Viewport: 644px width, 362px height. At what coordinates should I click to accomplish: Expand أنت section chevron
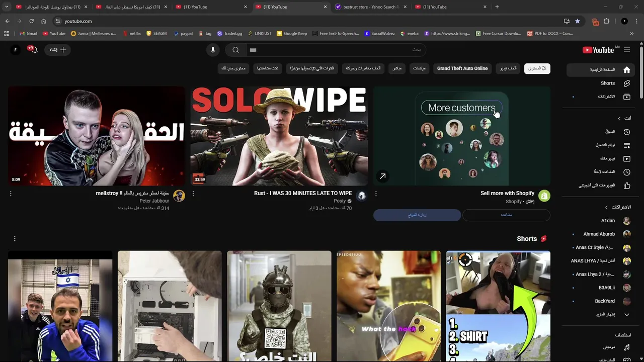pyautogui.click(x=619, y=119)
